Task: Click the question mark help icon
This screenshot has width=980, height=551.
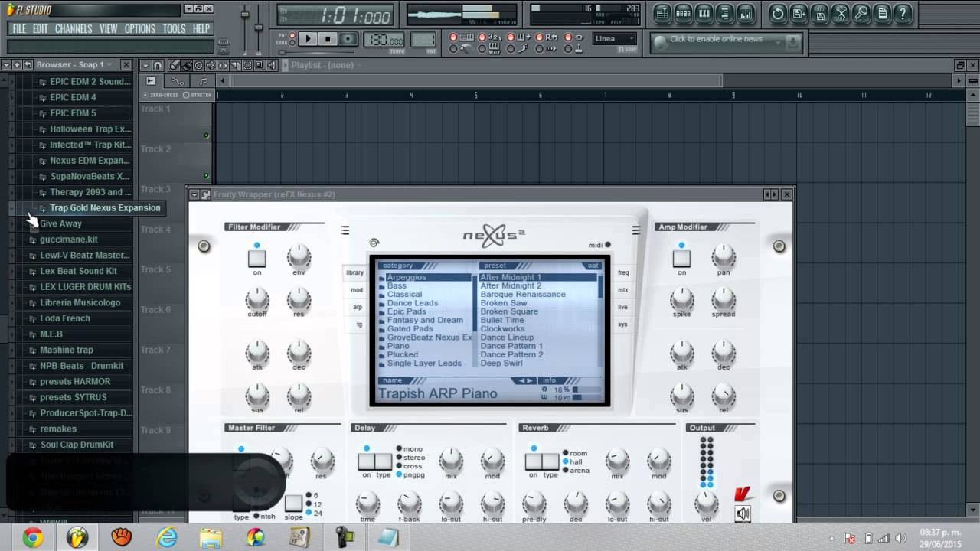Action: click(903, 13)
